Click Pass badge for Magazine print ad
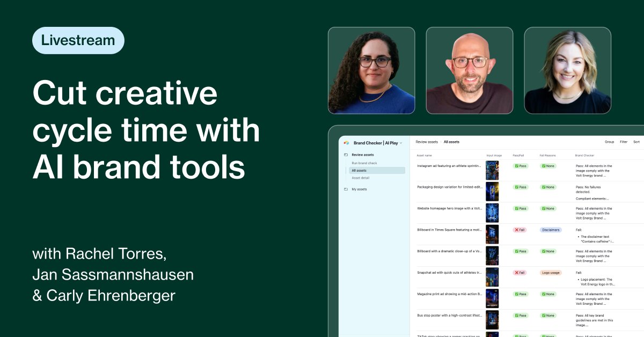The width and height of the screenshot is (644, 337). point(521,294)
